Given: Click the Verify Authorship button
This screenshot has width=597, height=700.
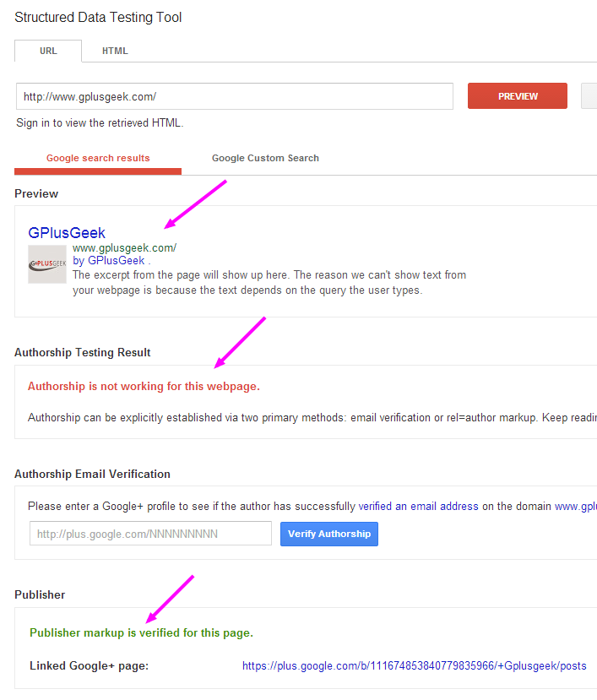Looking at the screenshot, I should pyautogui.click(x=329, y=534).
